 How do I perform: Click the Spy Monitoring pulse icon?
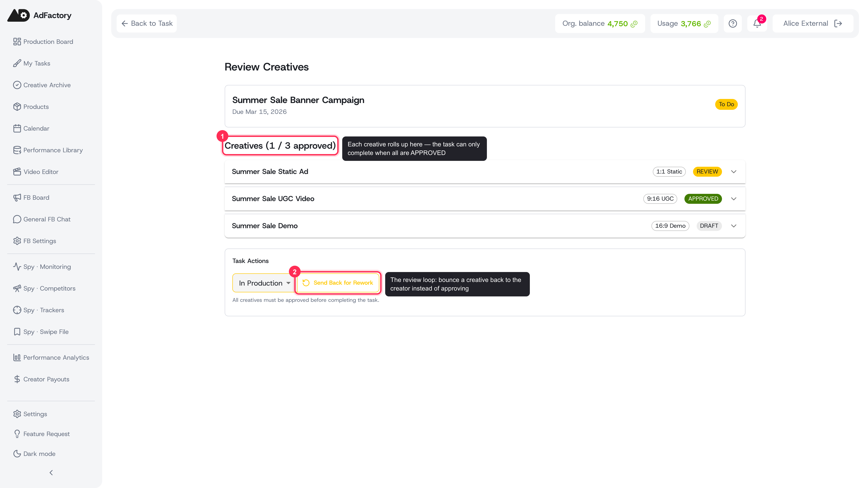click(x=17, y=267)
